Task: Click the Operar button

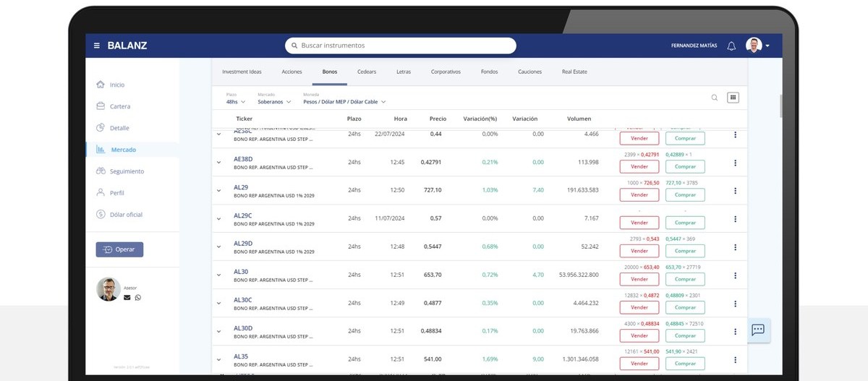Action: pyautogui.click(x=119, y=249)
